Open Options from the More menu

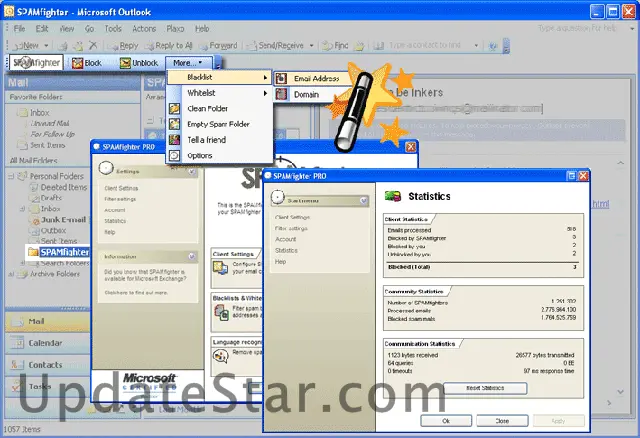220,156
